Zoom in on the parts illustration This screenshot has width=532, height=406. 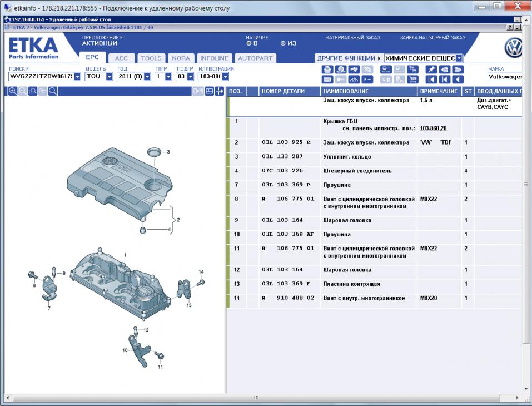pyautogui.click(x=13, y=91)
